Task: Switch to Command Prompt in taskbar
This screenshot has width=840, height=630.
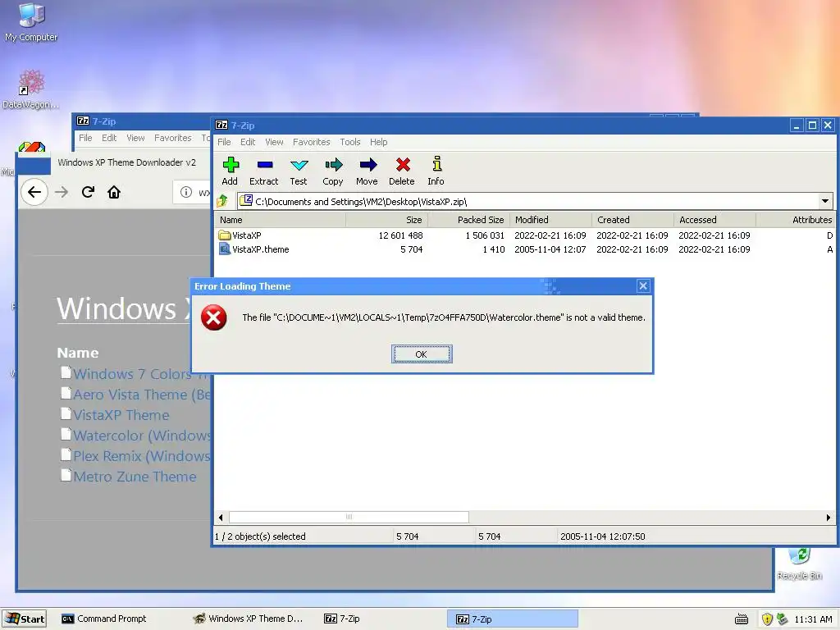Action: pyautogui.click(x=104, y=619)
